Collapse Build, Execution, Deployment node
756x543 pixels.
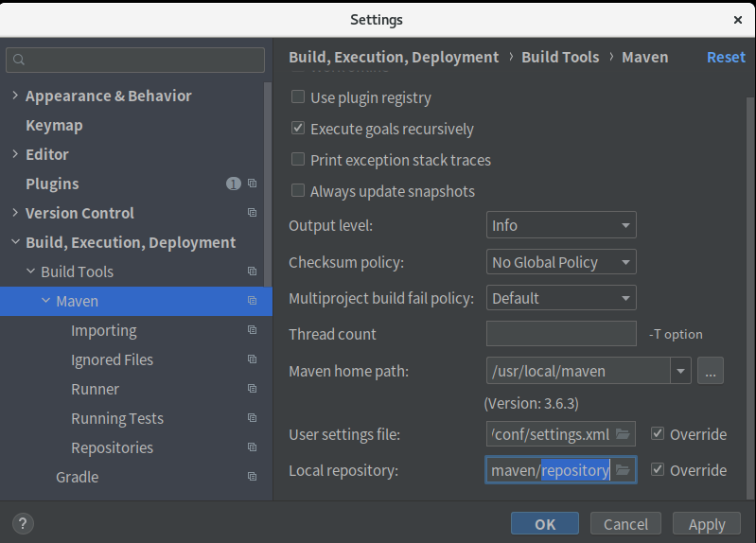(x=15, y=242)
